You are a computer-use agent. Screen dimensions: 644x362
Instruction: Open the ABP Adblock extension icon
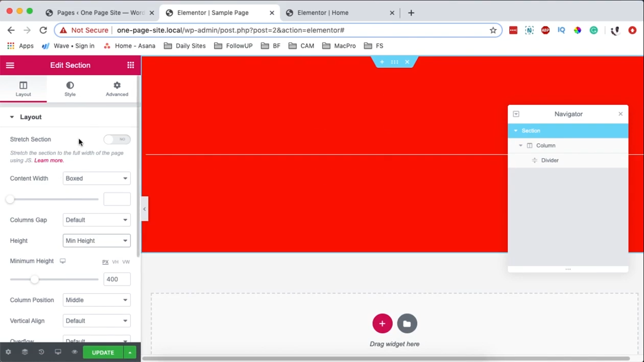[x=545, y=30]
